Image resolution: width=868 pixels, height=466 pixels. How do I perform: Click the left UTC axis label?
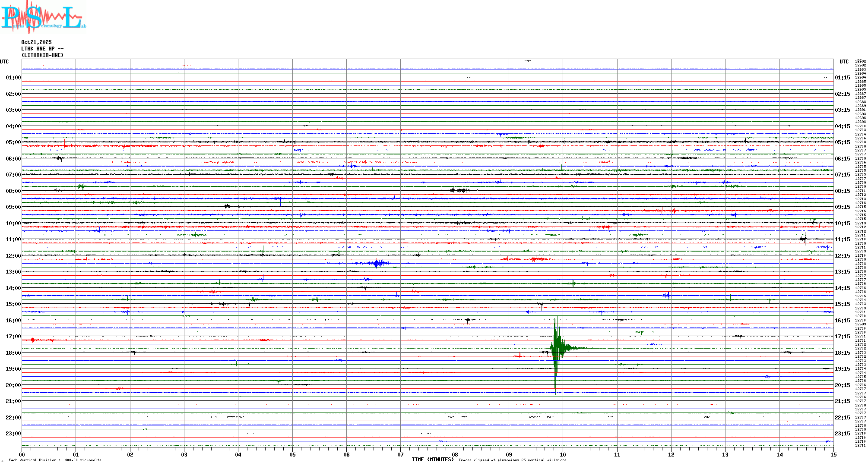click(4, 62)
